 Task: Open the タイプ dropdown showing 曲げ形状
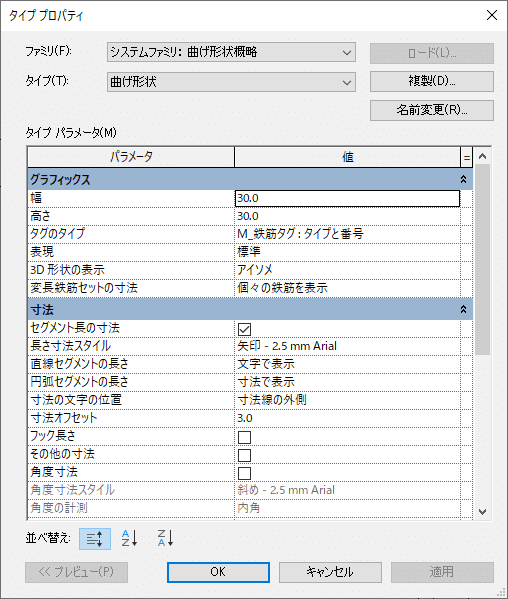[231, 82]
